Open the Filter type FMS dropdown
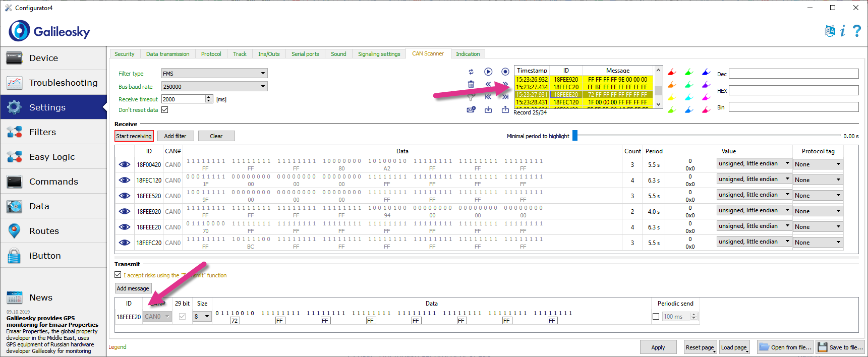Screen dimensions: 868x357 click(x=214, y=74)
